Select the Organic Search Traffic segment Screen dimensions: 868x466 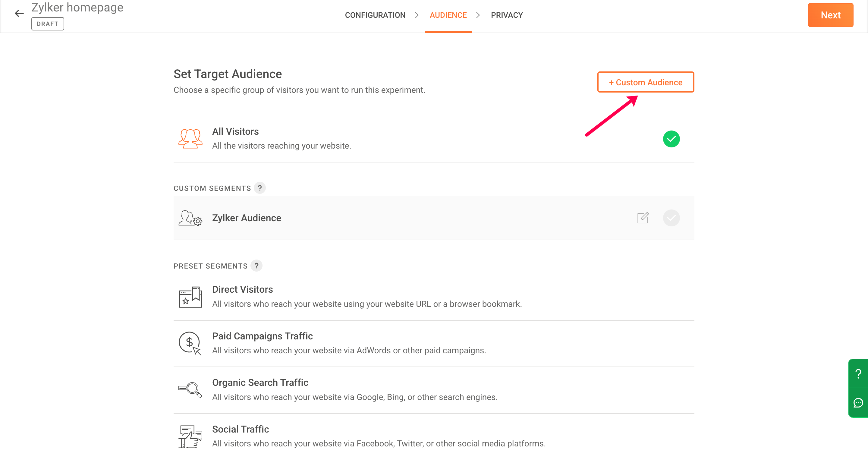coord(354,389)
